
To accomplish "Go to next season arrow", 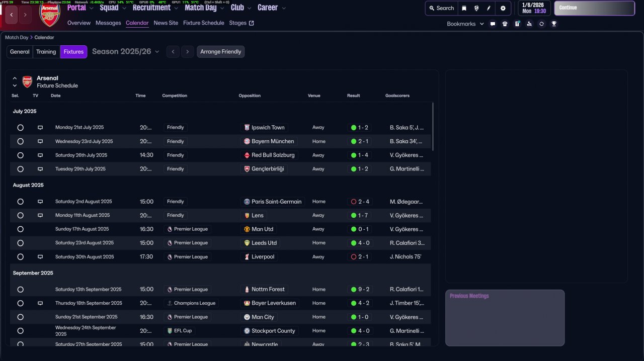I will click(188, 52).
